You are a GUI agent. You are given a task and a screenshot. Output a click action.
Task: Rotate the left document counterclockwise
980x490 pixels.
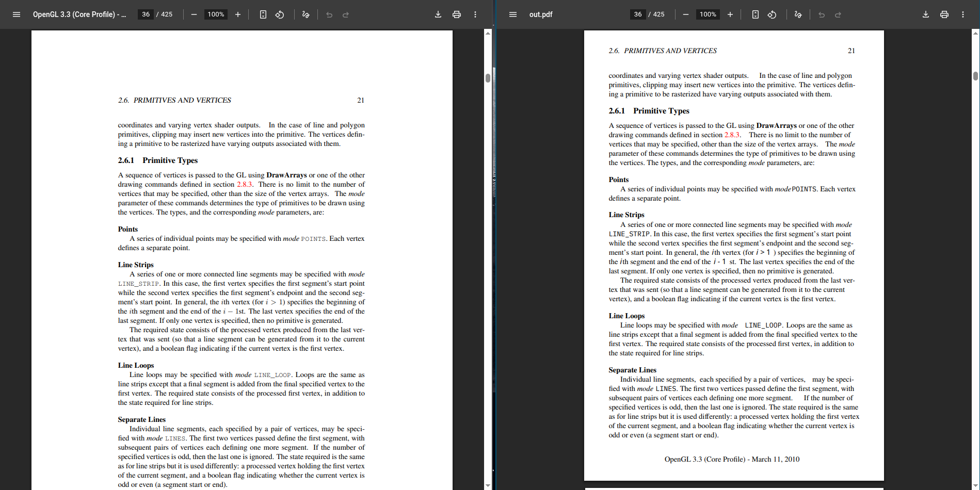pyautogui.click(x=280, y=14)
